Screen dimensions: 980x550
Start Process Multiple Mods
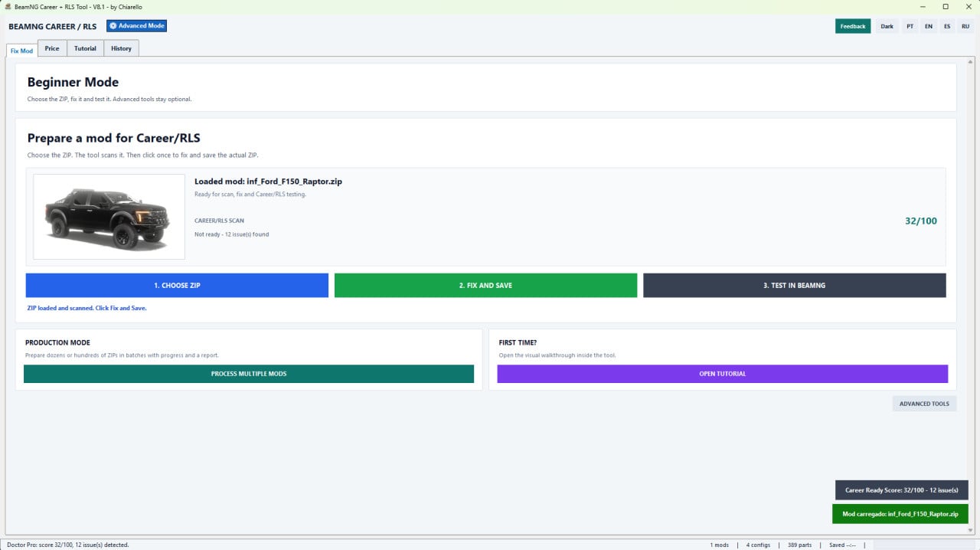coord(249,374)
